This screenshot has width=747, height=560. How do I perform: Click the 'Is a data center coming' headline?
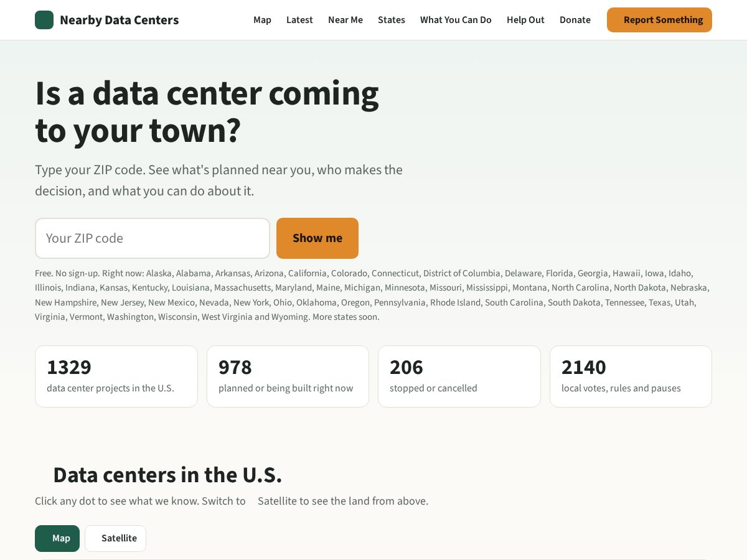click(207, 111)
